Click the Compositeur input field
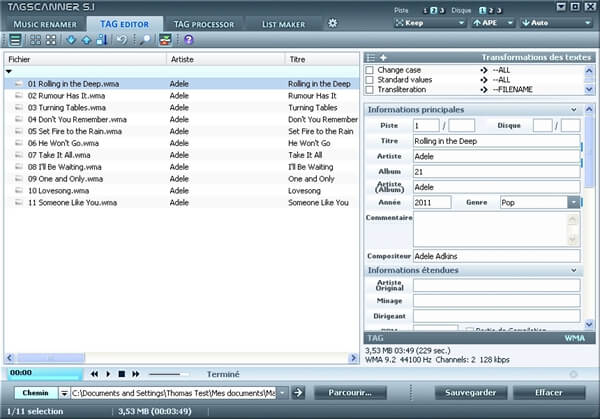 pos(497,256)
